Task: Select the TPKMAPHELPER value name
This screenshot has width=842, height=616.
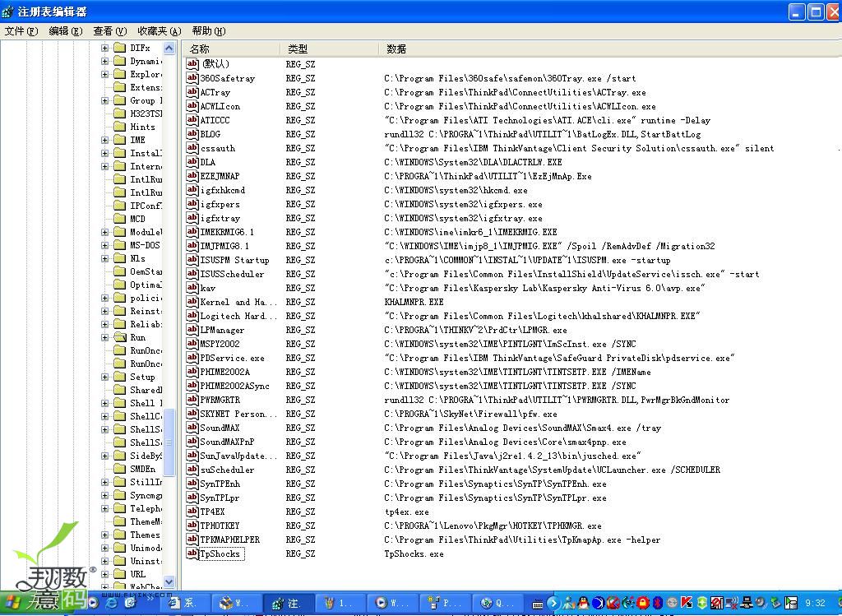Action: point(230,540)
